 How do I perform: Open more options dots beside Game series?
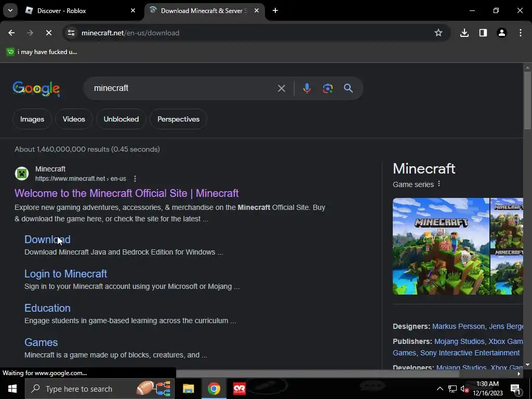click(x=439, y=184)
